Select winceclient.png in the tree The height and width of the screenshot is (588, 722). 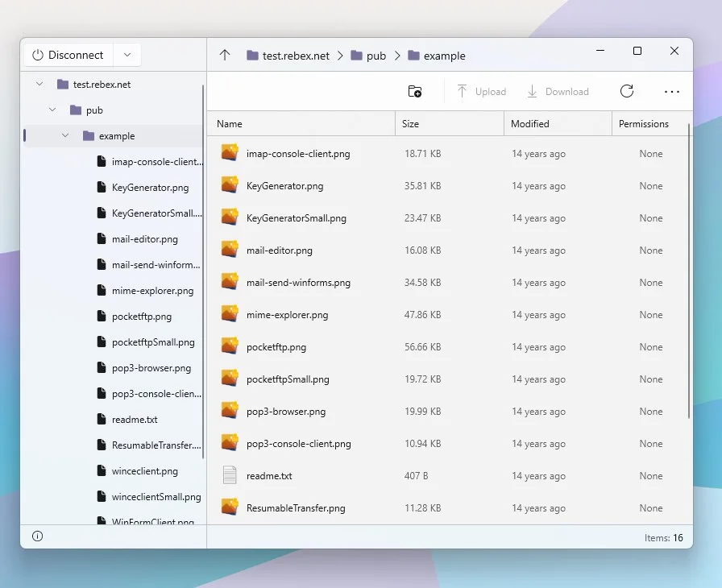pos(144,470)
